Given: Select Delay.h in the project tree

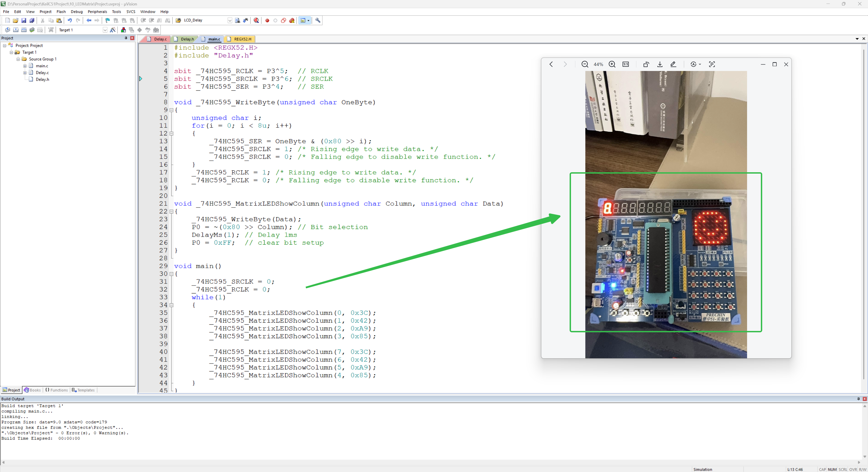Looking at the screenshot, I should pyautogui.click(x=42, y=80).
